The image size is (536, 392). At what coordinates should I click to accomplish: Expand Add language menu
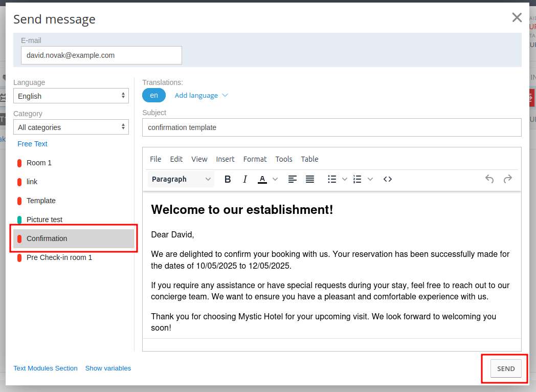(x=201, y=95)
